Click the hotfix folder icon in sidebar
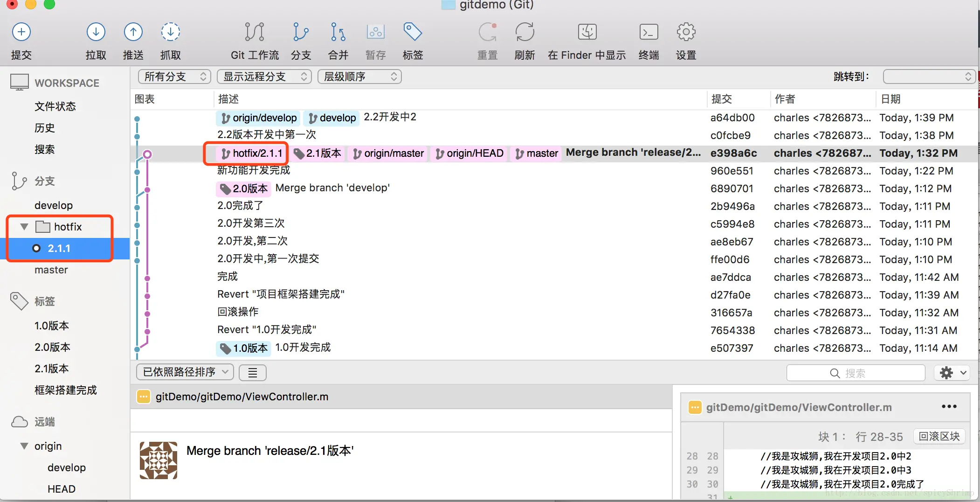 (43, 227)
